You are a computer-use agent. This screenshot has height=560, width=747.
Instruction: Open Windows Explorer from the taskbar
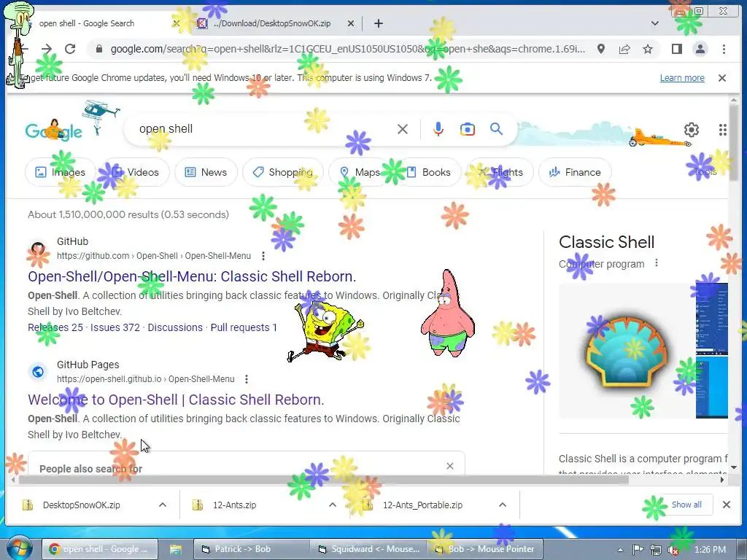pos(176,549)
